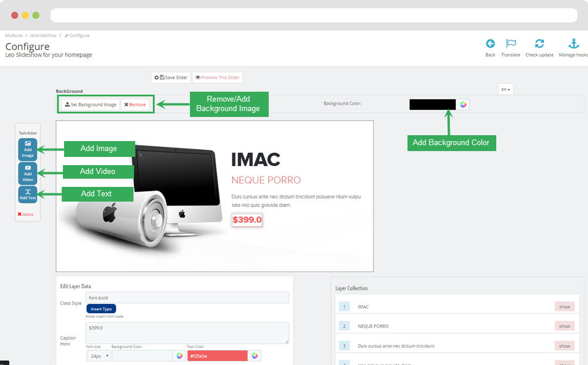Open the Text Color picker wheel
Image resolution: width=588 pixels, height=365 pixels.
[x=255, y=356]
